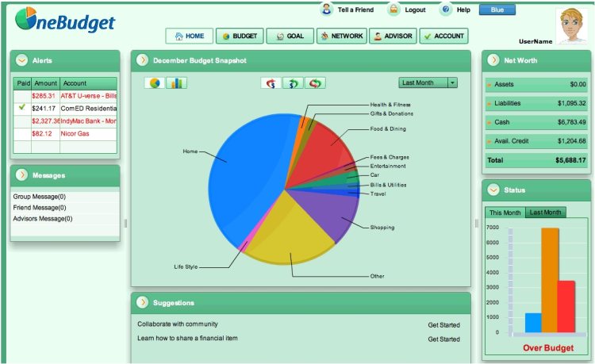This screenshot has width=595, height=364.
Task: Click the Life Style chart label
Action: [186, 267]
